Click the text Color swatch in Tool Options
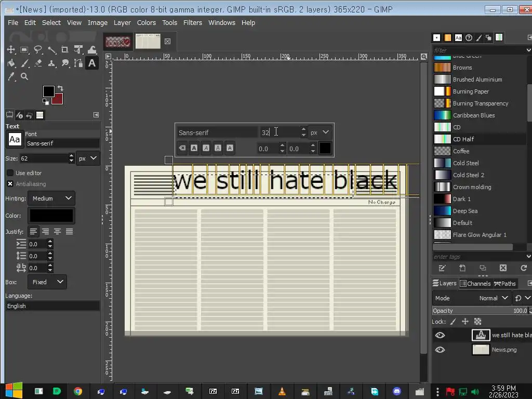Viewport: 532px width, 399px height. tap(51, 216)
